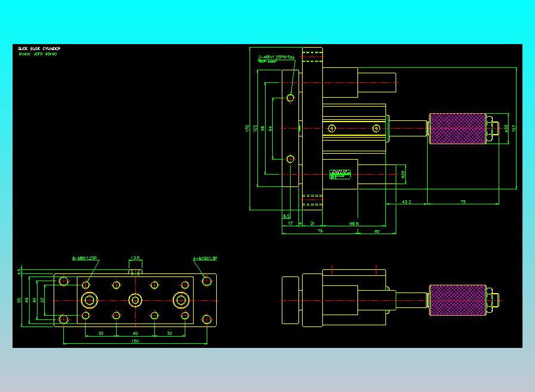Click the '15.6' dimension above plate view
Screen dimensions: 535x392
point(135,257)
